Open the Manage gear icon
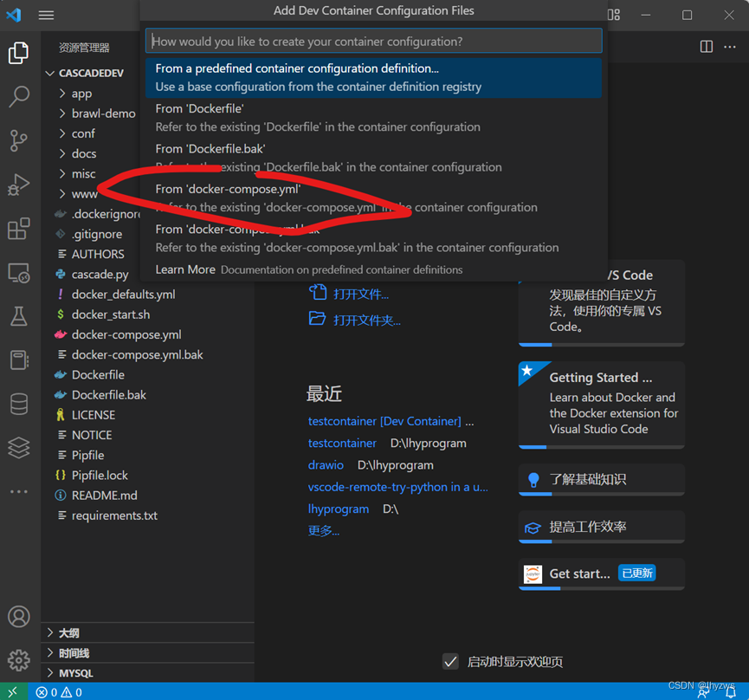This screenshot has height=700, width=749. click(x=19, y=660)
